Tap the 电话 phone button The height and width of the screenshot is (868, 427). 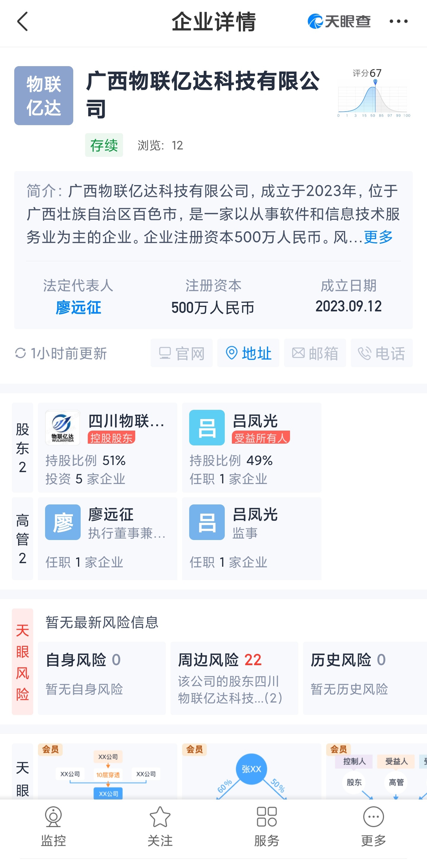[382, 353]
